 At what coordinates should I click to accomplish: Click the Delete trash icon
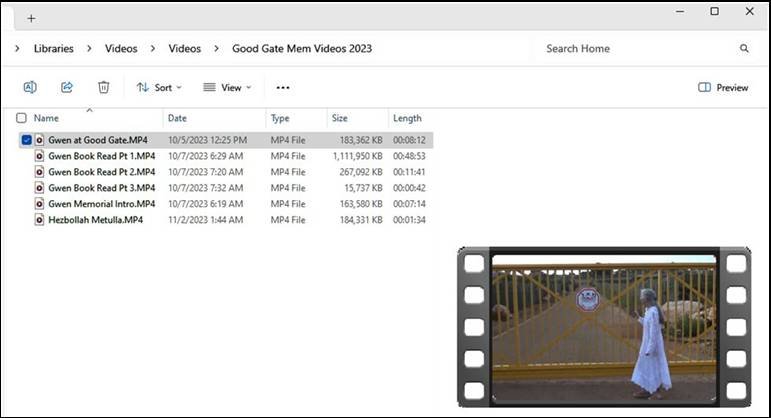click(103, 87)
